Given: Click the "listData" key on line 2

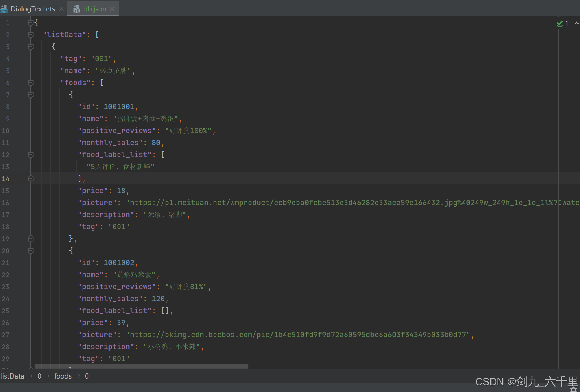Looking at the screenshot, I should [x=64, y=35].
